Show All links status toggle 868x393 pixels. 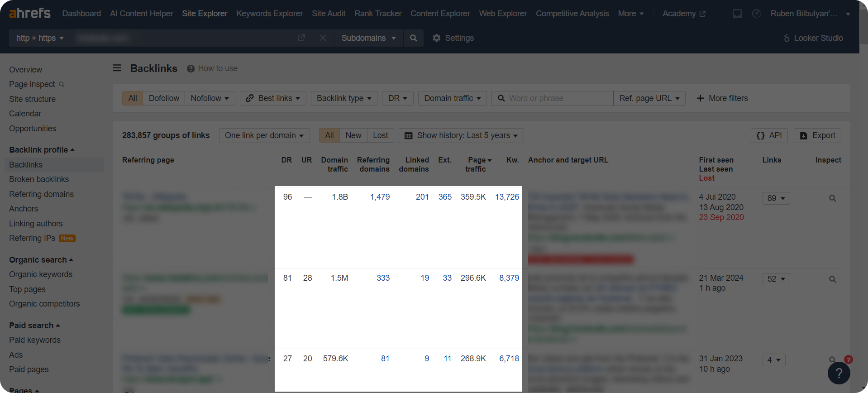(329, 135)
